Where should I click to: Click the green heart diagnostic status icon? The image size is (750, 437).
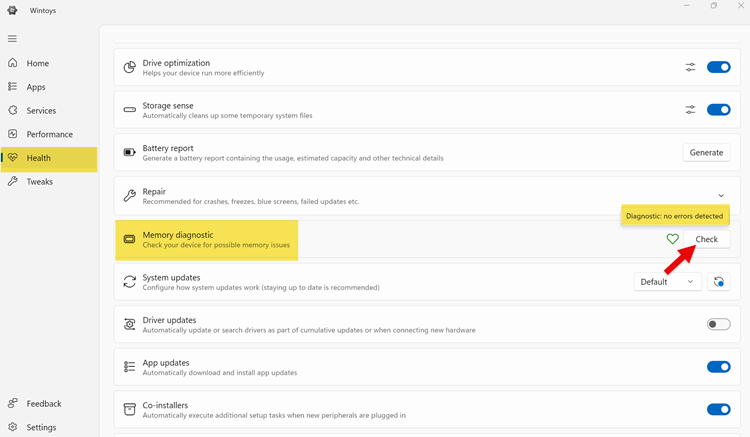coord(673,239)
